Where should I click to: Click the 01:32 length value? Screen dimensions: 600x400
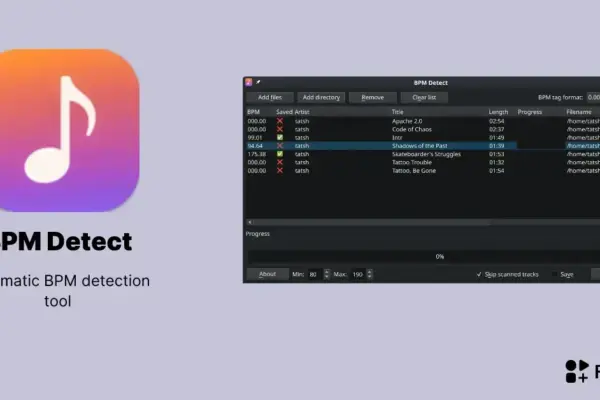496,162
